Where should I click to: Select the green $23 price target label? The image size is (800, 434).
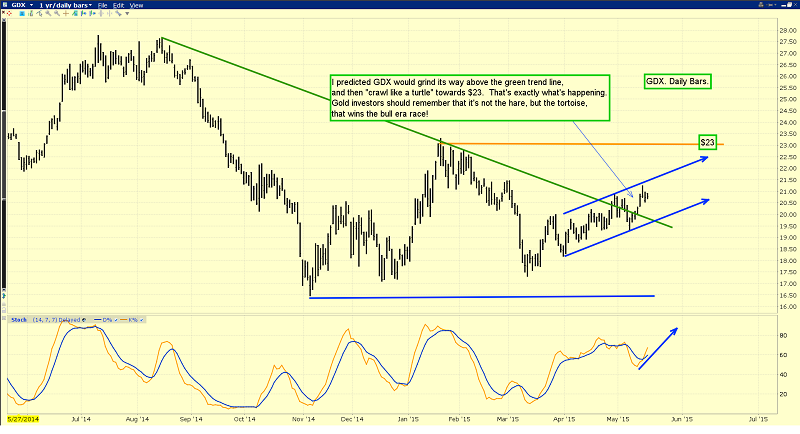(x=706, y=143)
